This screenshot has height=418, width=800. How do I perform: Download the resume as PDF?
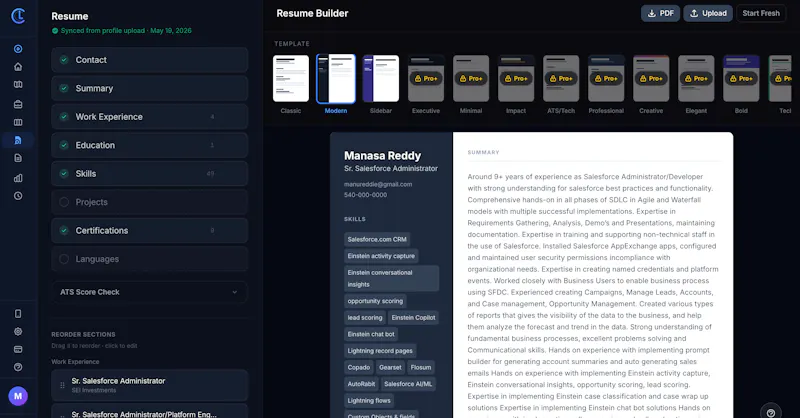pos(660,13)
